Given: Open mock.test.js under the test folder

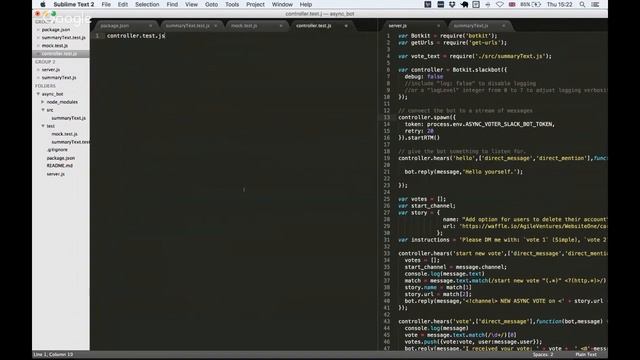Looking at the screenshot, I should 64,134.
